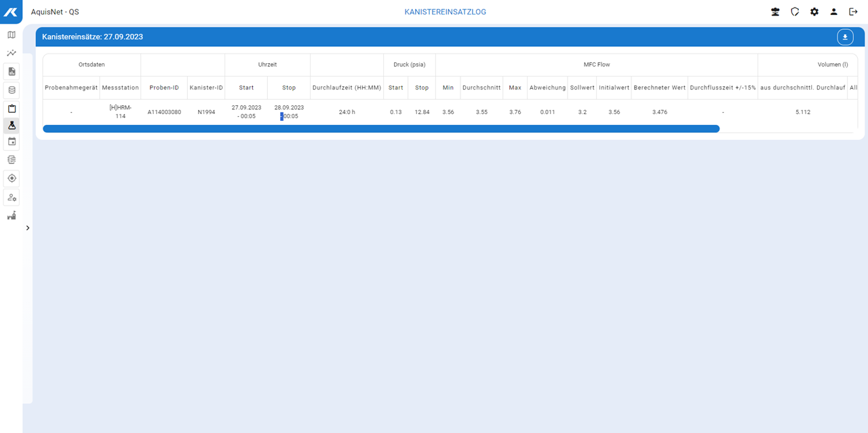868x433 pixels.
Task: Open the calendar sidebar icon
Action: (x=12, y=142)
